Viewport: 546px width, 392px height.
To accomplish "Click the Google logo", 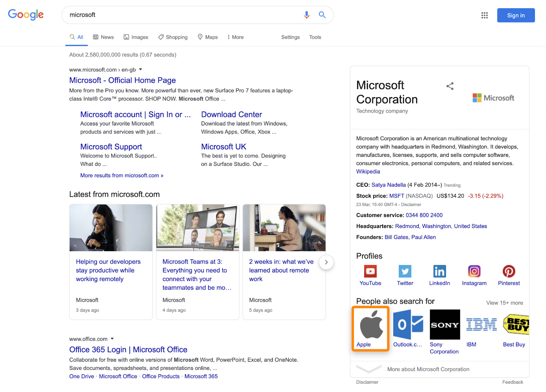I will click(x=26, y=15).
